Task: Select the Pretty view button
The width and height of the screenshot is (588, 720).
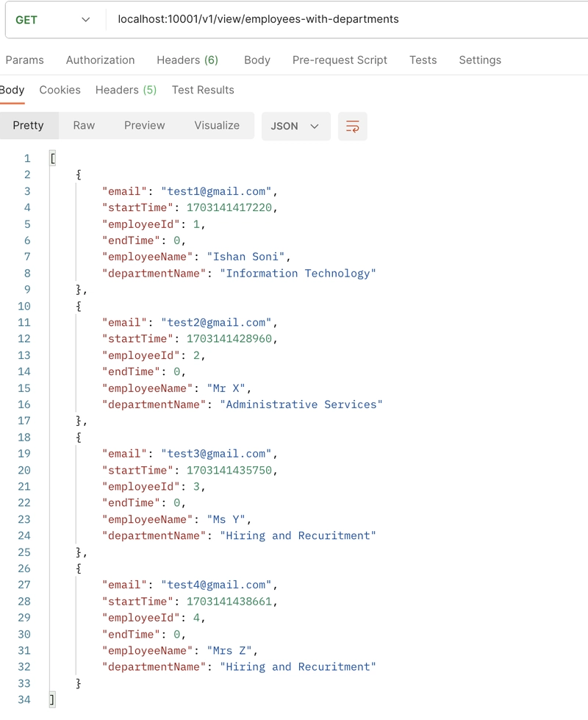Action: [29, 125]
